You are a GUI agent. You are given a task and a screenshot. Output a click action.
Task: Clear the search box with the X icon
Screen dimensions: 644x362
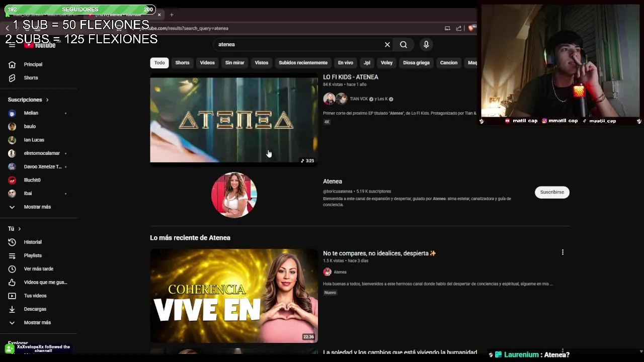click(387, 45)
